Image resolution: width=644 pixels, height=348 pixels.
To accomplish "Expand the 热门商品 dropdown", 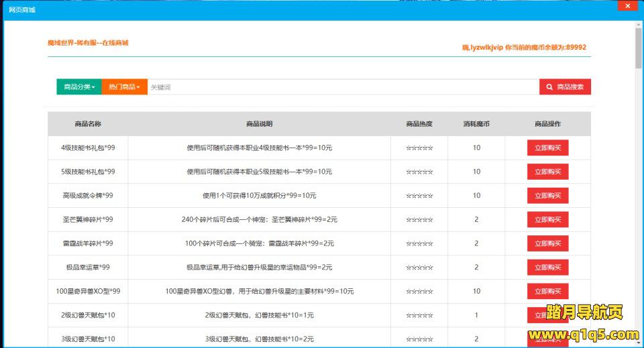I will coord(124,87).
